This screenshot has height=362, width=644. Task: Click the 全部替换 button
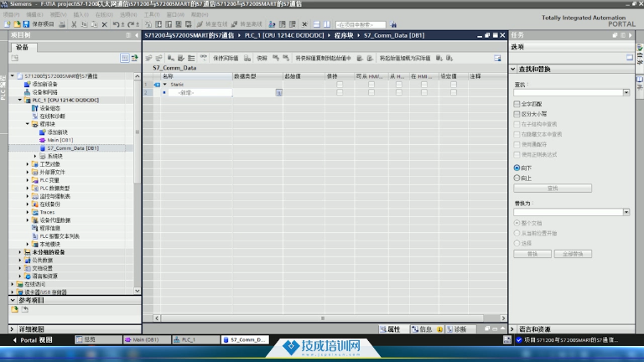[x=573, y=254]
